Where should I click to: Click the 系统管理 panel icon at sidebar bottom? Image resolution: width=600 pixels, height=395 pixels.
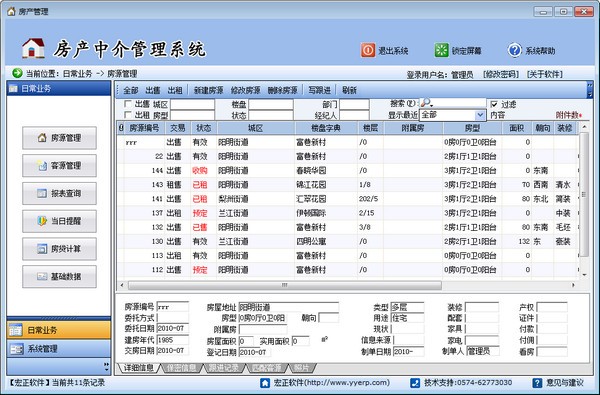click(x=16, y=349)
